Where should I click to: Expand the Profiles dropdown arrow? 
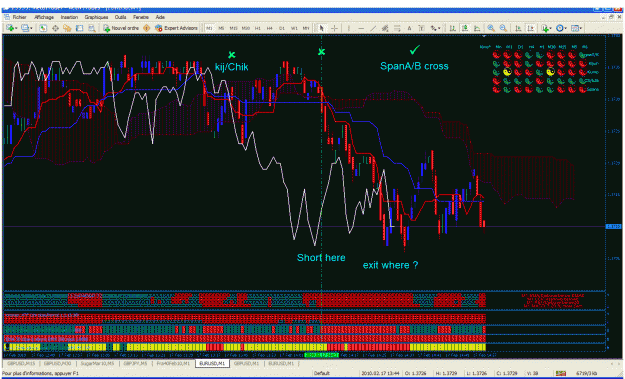pos(31,28)
